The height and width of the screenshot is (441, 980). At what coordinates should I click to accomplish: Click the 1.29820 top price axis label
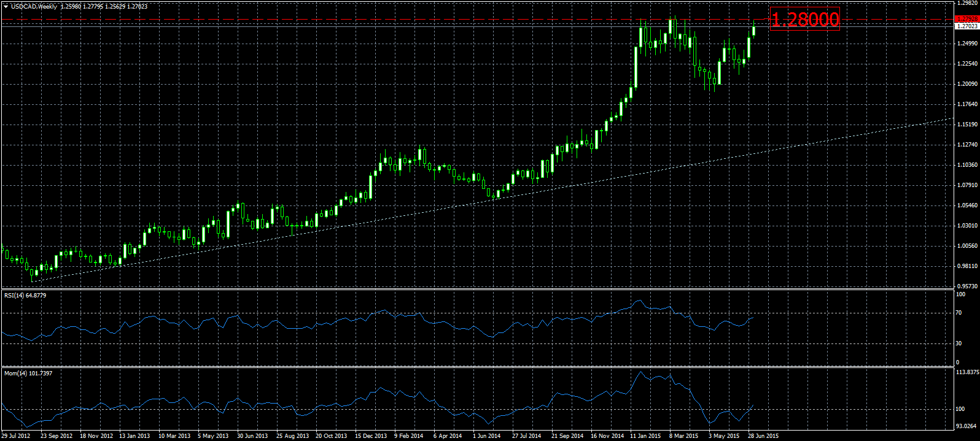967,3
